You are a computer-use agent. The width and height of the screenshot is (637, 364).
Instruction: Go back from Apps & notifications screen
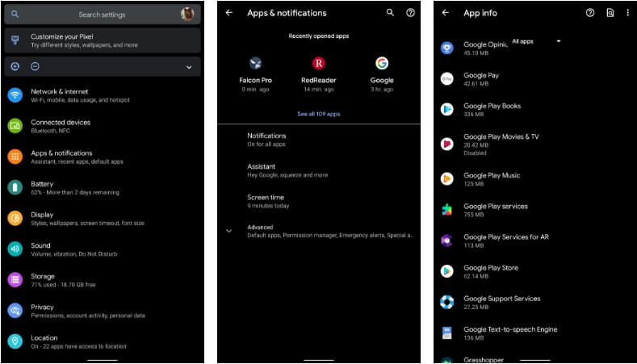(x=229, y=13)
